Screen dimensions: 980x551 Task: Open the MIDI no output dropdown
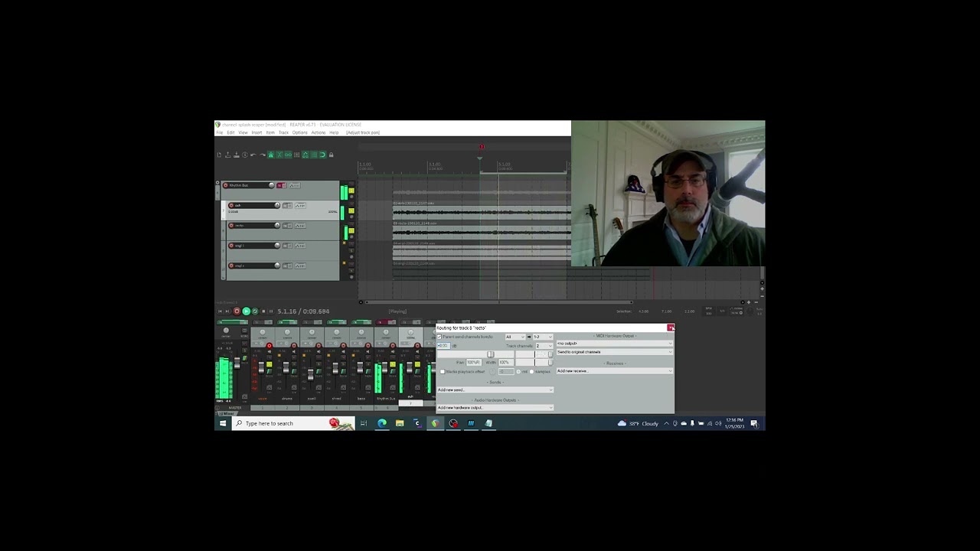615,344
